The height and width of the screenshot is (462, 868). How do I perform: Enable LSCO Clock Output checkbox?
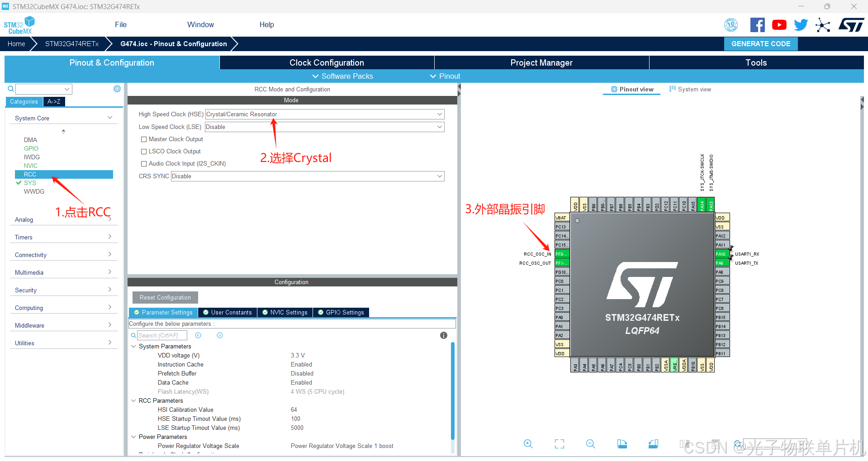tap(144, 152)
